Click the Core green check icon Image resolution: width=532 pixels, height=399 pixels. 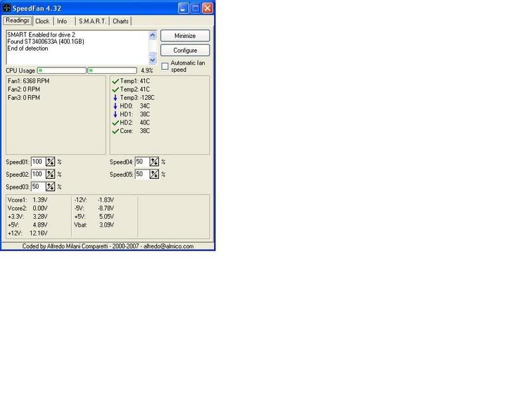point(115,131)
